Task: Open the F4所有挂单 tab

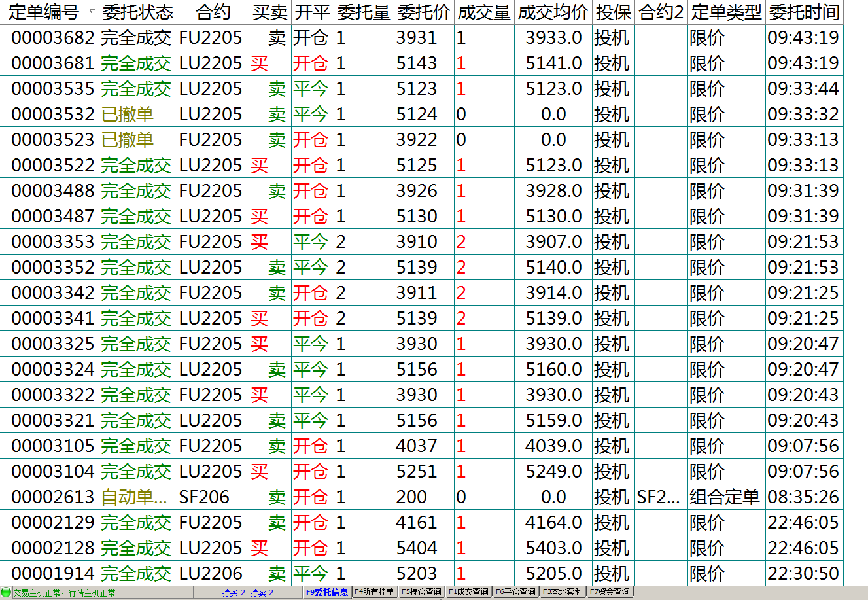Action: [x=374, y=592]
